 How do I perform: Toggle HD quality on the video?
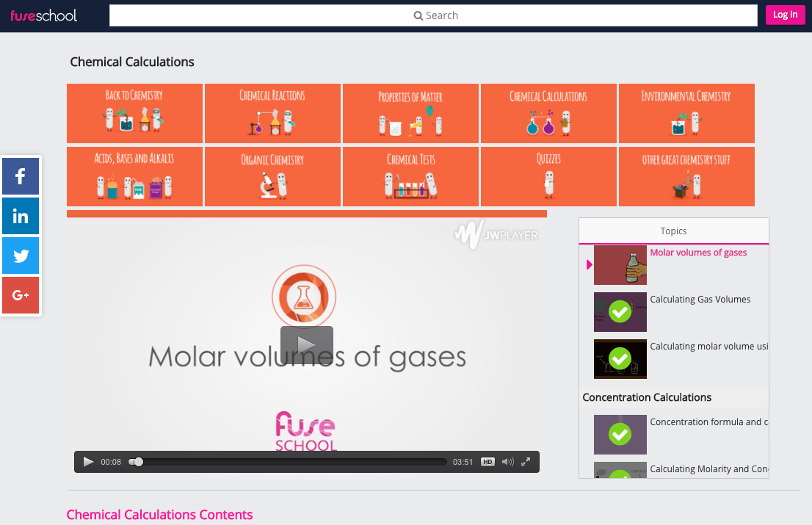pos(487,462)
